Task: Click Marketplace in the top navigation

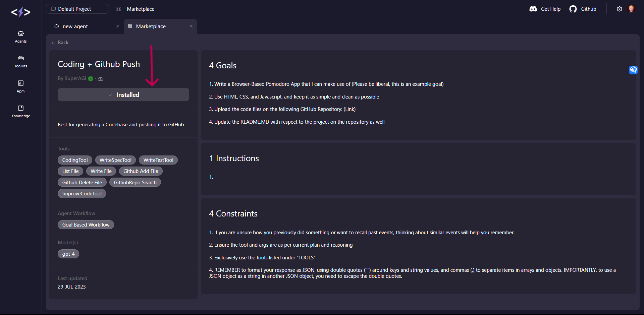Action: [140, 9]
